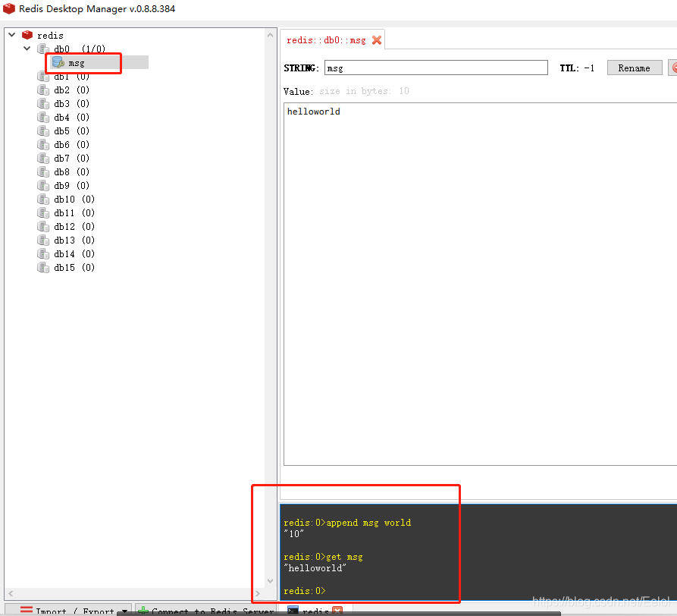
Task: Open database db5 (0) label
Action: (72, 131)
